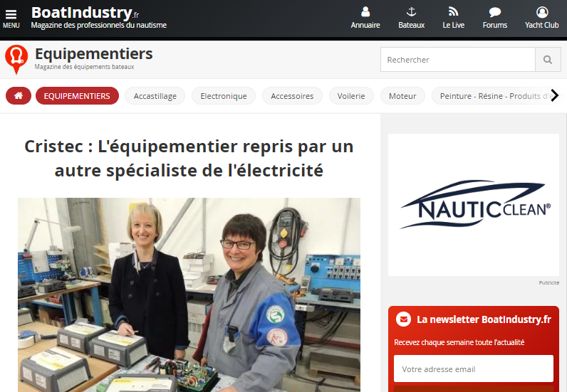Viewport: 567px width, 392px height.
Task: Open the Forums speech bubble icon
Action: pyautogui.click(x=494, y=12)
